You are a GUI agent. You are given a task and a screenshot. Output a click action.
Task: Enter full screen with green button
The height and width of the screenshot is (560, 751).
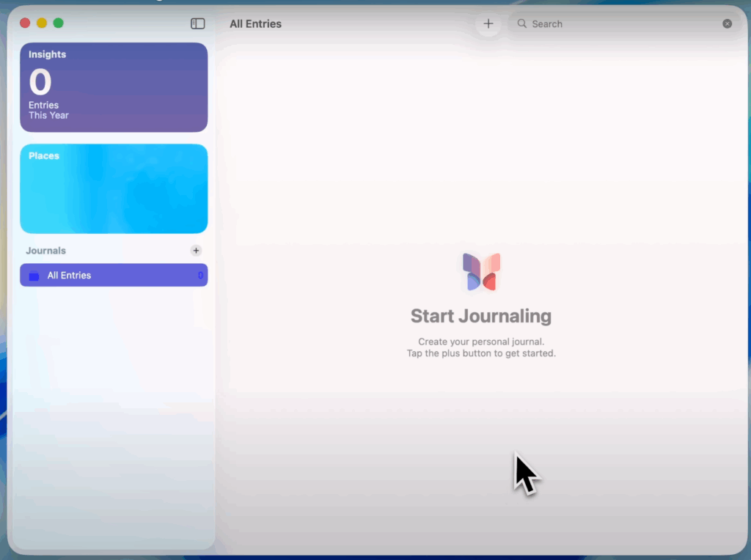coord(59,23)
